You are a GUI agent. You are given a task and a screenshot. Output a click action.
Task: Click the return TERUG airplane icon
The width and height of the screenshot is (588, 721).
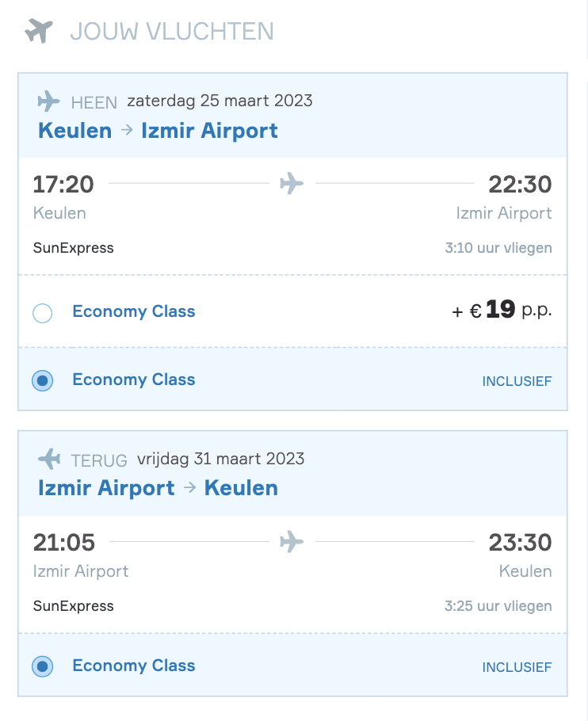(x=49, y=459)
